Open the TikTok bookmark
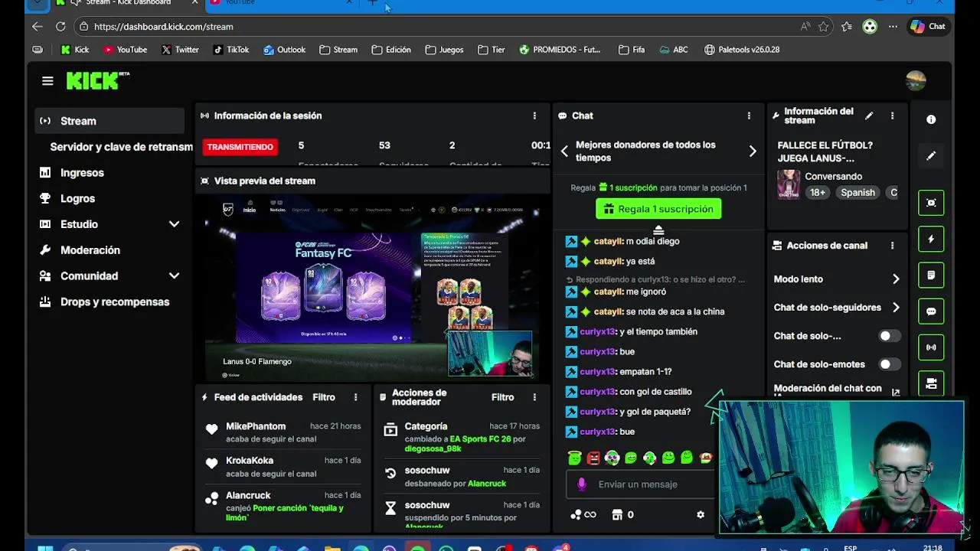 [230, 50]
